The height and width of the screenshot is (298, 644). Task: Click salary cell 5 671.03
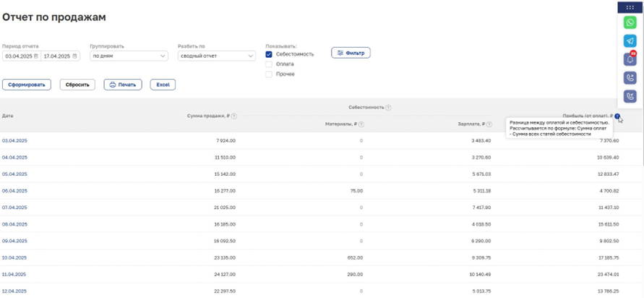[481, 174]
